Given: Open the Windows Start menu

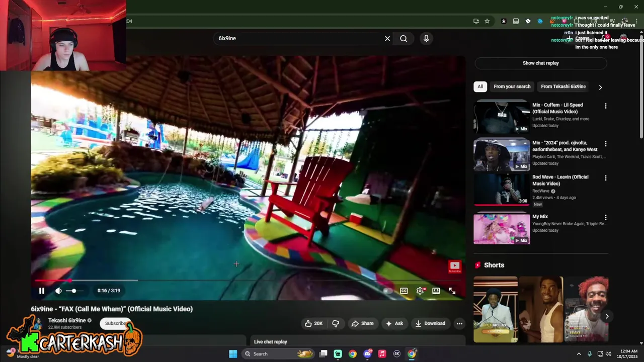Looking at the screenshot, I should coord(233,354).
